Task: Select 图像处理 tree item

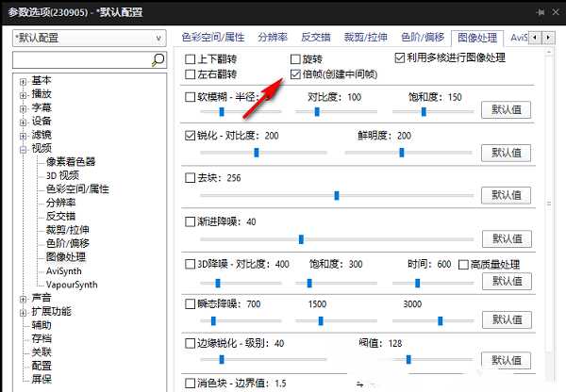Action: (66, 256)
